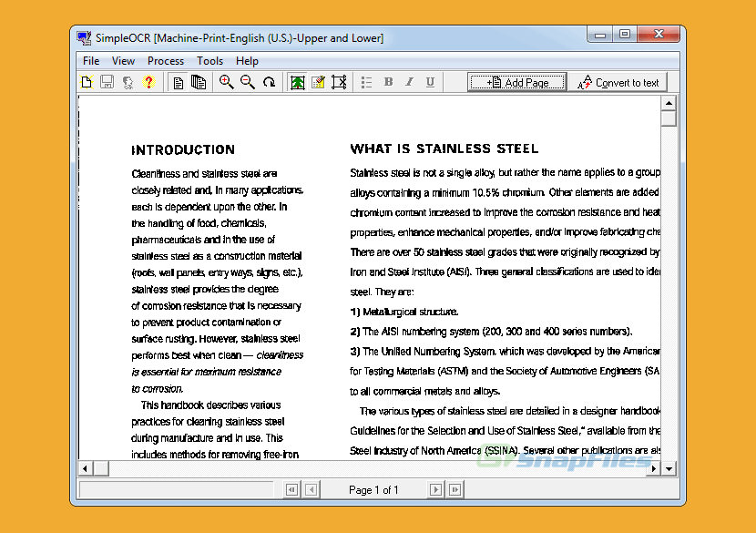Click the horizontal scrollbar left arrow
The image size is (756, 533).
tap(86, 468)
